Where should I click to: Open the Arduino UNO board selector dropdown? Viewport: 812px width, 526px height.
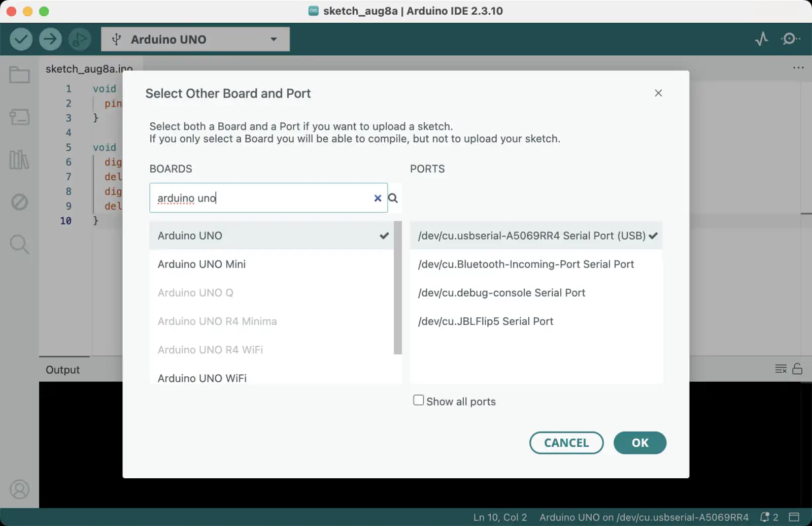coord(195,39)
